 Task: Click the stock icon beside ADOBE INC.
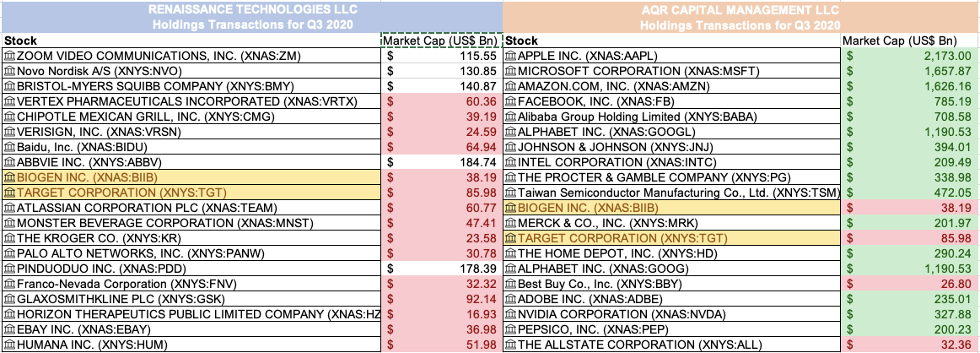tap(510, 299)
